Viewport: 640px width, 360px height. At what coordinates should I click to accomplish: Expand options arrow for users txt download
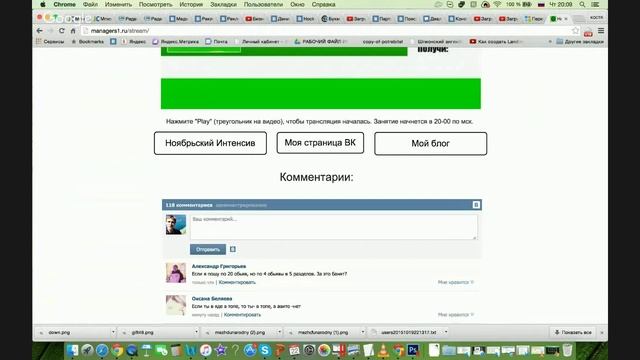(446, 332)
